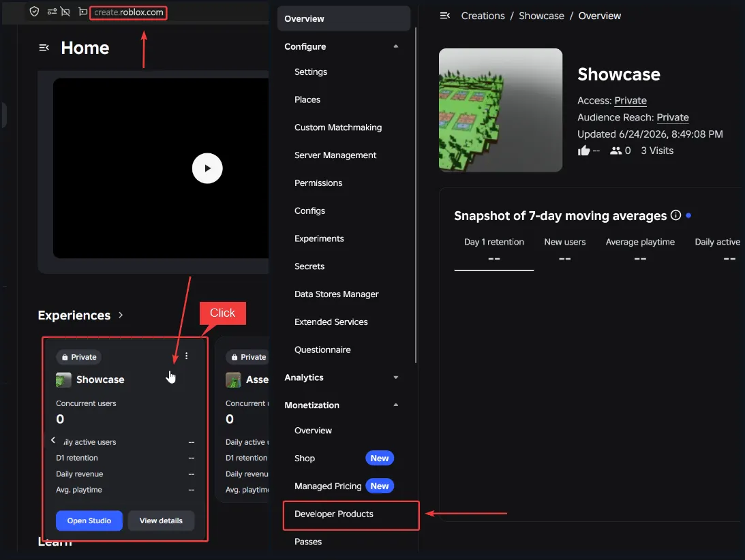
Task: Expand the Analytics section
Action: (x=396, y=377)
